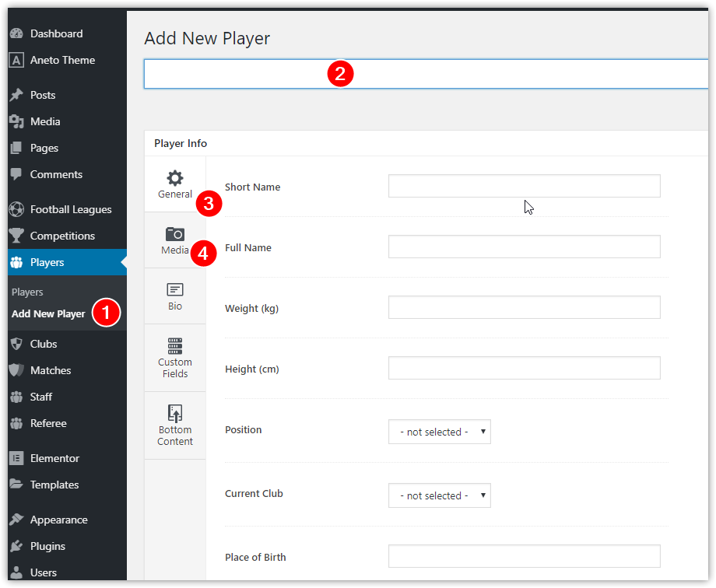This screenshot has width=716, height=588.
Task: Open the Staff menu label
Action: click(x=41, y=397)
